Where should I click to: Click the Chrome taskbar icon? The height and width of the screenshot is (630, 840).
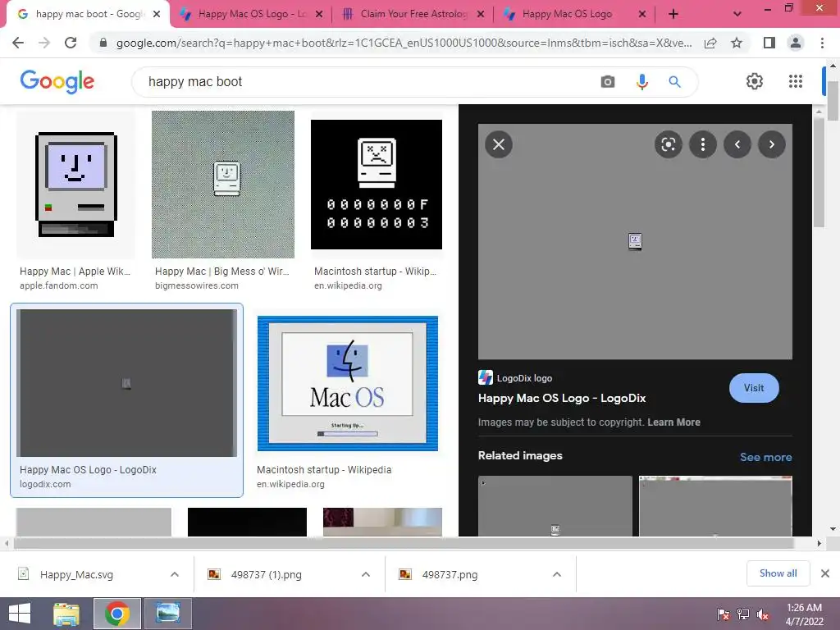click(117, 614)
